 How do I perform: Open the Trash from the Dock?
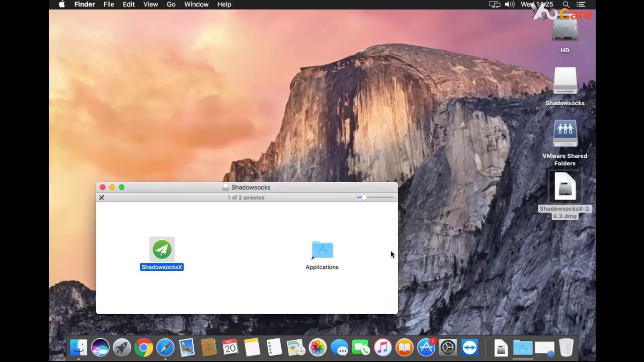click(566, 347)
